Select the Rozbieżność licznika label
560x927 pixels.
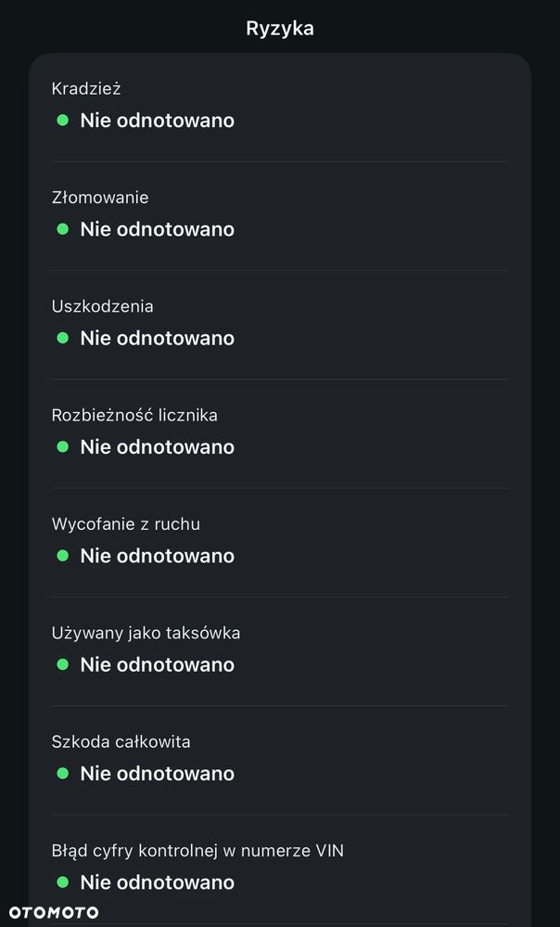point(134,415)
